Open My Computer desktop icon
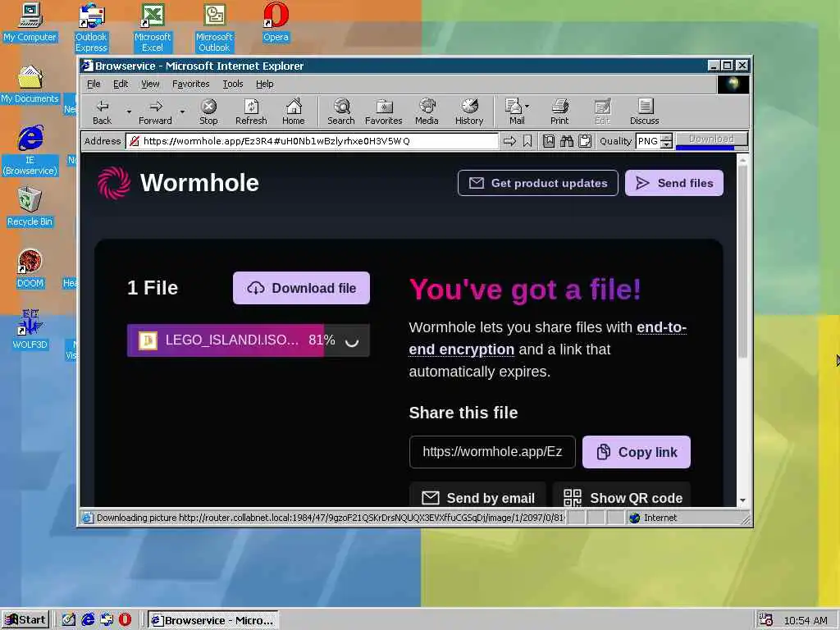This screenshot has height=630, width=840. [30, 22]
